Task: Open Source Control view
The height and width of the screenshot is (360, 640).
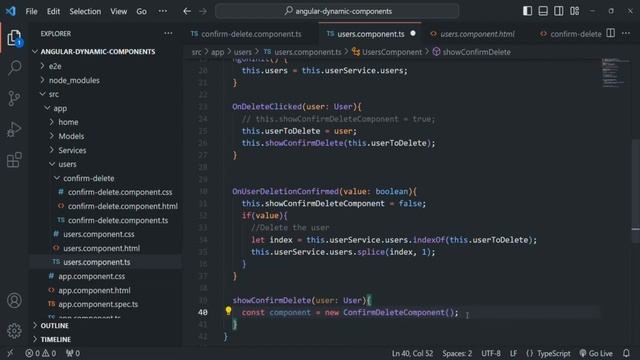Action: (14, 98)
